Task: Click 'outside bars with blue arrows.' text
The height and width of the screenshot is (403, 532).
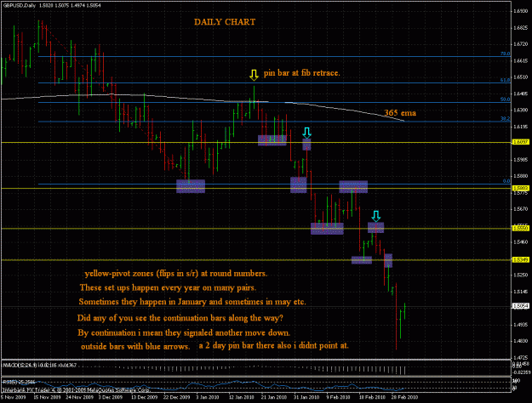Action: (135, 346)
